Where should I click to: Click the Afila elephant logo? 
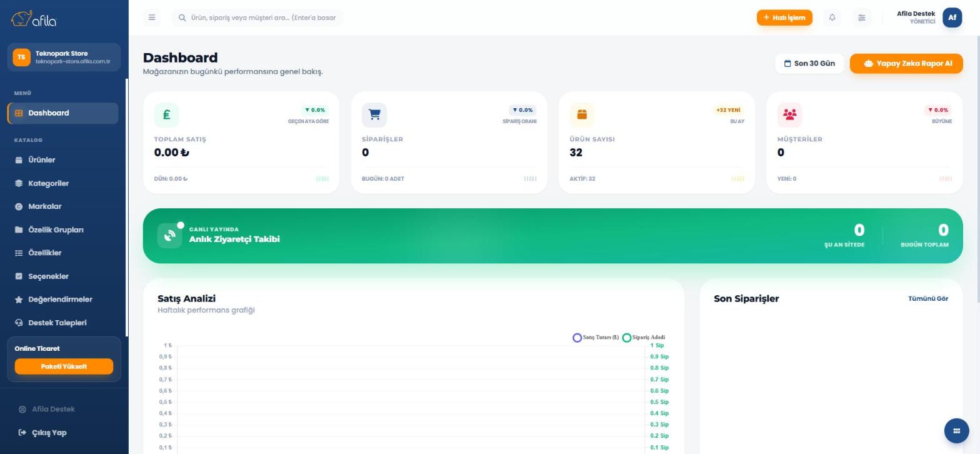(x=34, y=19)
